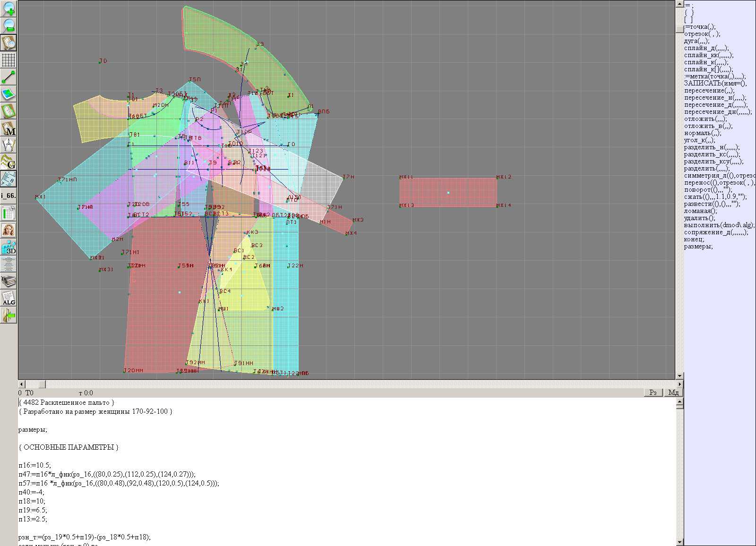The width and height of the screenshot is (756, 546).
Task: Click the horizontal scrollbar left arrow under canvas
Action: (21, 384)
